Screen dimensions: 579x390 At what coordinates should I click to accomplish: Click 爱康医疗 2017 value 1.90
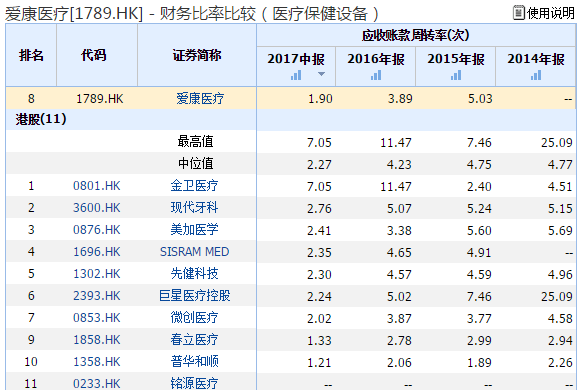320,99
